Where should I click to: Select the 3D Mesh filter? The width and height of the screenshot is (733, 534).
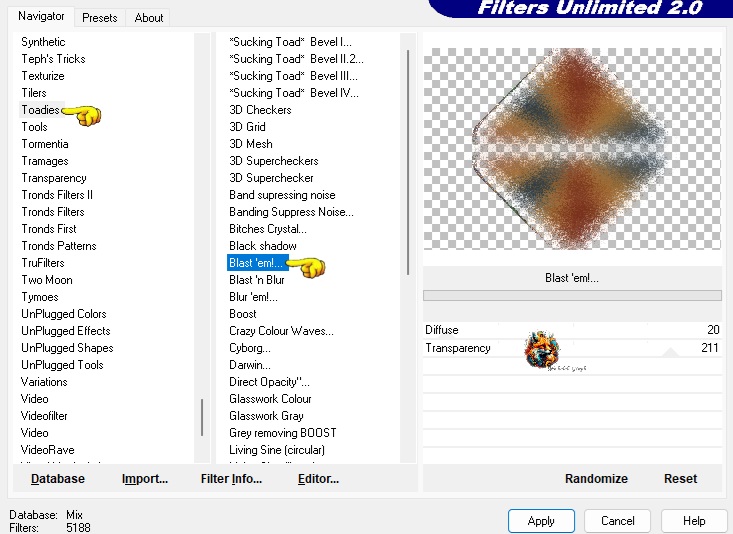[251, 144]
